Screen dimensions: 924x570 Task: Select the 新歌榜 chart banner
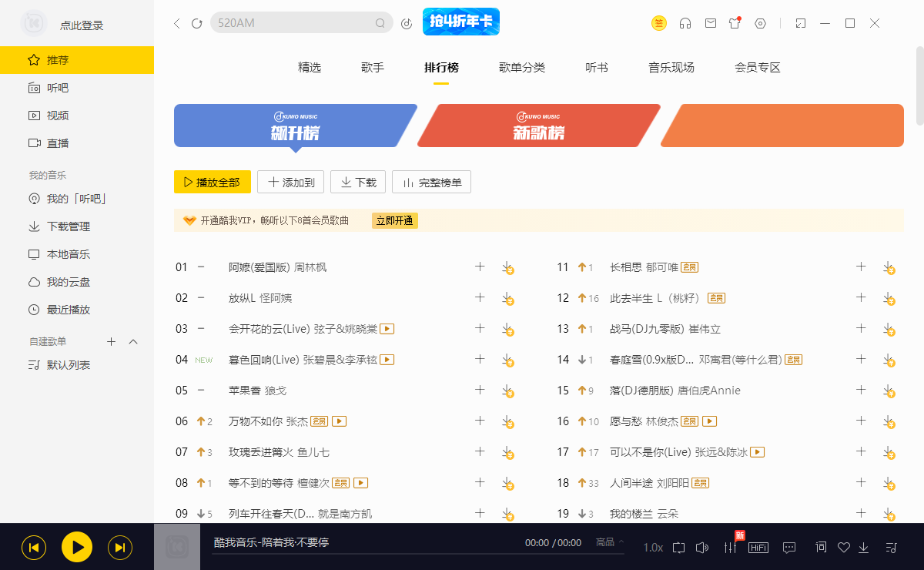point(538,126)
